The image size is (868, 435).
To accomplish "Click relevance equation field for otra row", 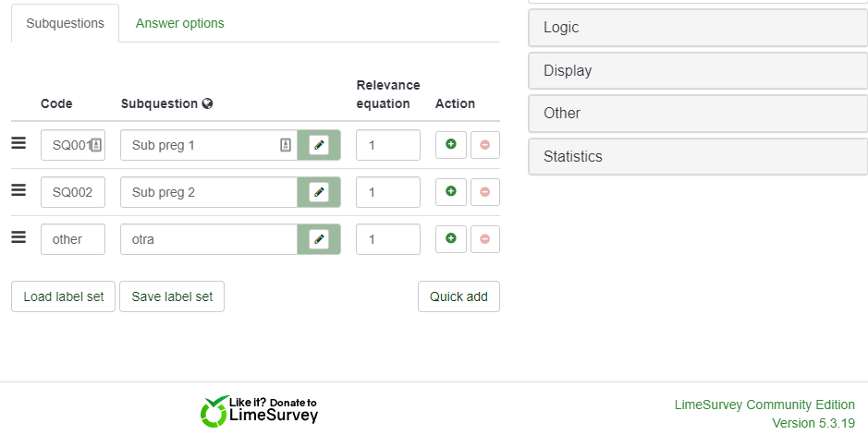I will [x=387, y=239].
